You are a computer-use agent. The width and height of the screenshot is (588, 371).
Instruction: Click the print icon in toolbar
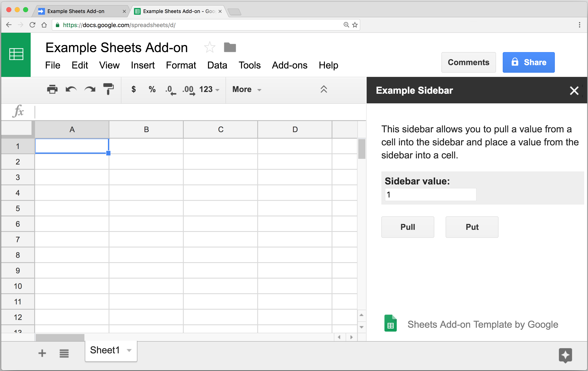(x=51, y=89)
